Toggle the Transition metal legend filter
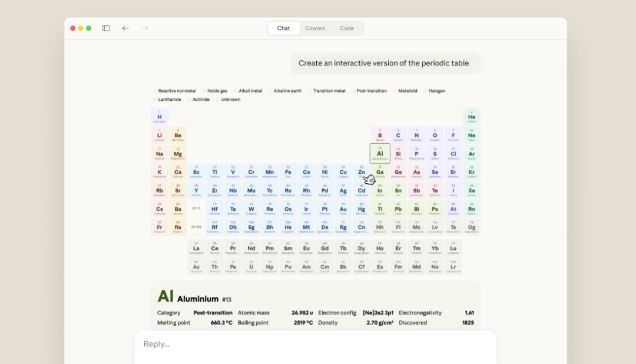Image resolution: width=636 pixels, height=364 pixels. click(x=329, y=91)
